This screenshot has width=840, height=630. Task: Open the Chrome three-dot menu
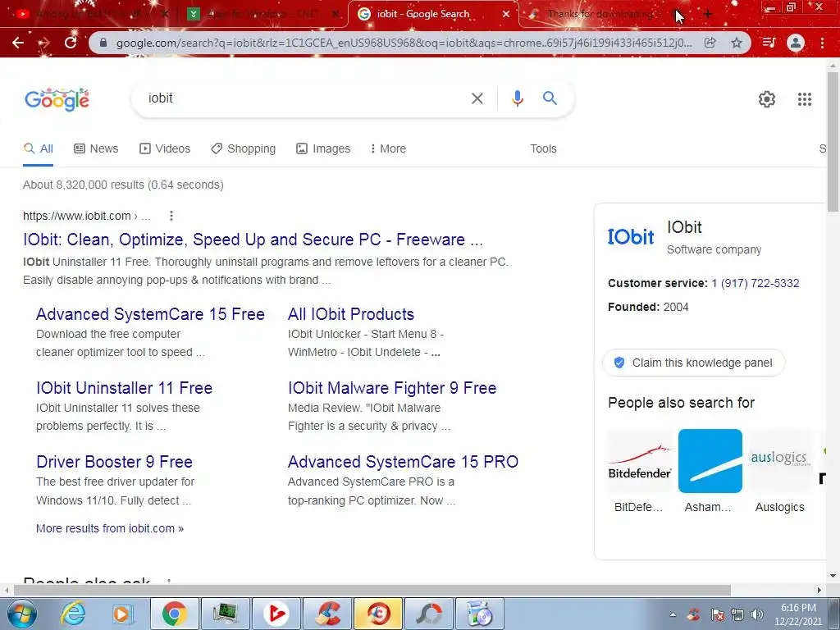pos(822,43)
